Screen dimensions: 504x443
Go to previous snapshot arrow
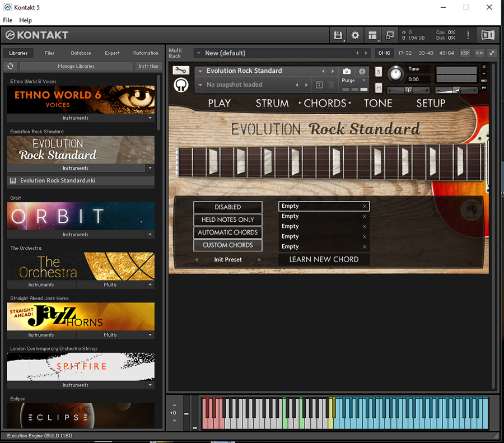297,85
